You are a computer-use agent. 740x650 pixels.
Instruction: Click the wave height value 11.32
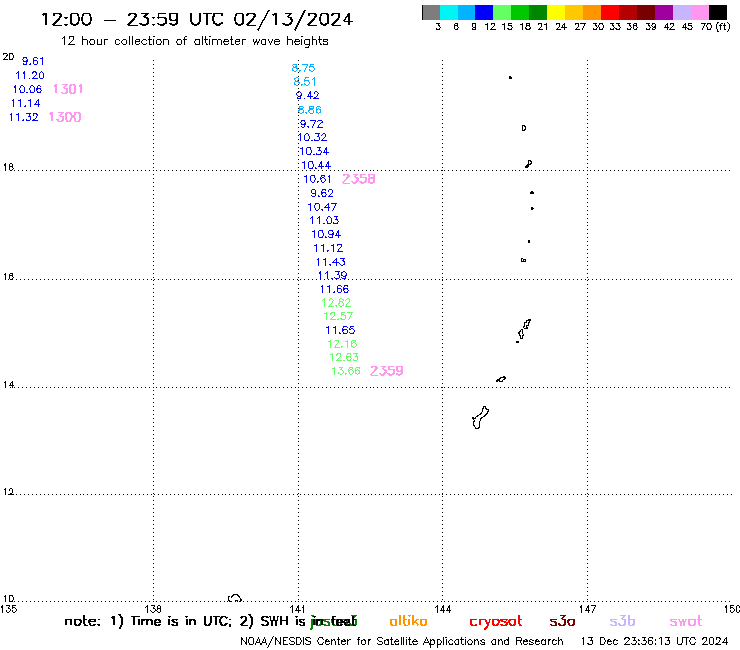24,117
